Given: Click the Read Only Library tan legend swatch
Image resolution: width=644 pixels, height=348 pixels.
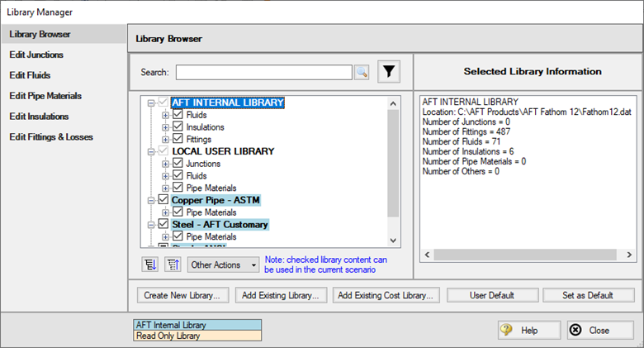Looking at the screenshot, I should pyautogui.click(x=197, y=336).
